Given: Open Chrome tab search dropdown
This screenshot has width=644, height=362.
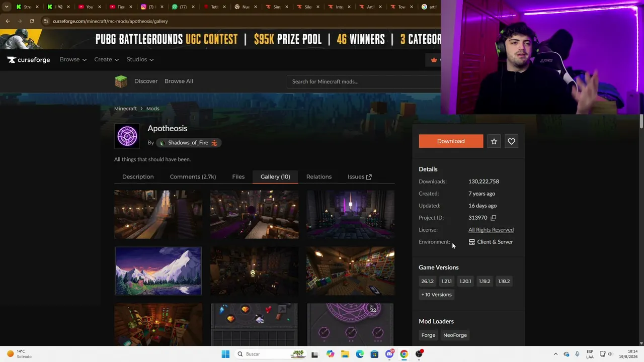Looking at the screenshot, I should pos(7,7).
